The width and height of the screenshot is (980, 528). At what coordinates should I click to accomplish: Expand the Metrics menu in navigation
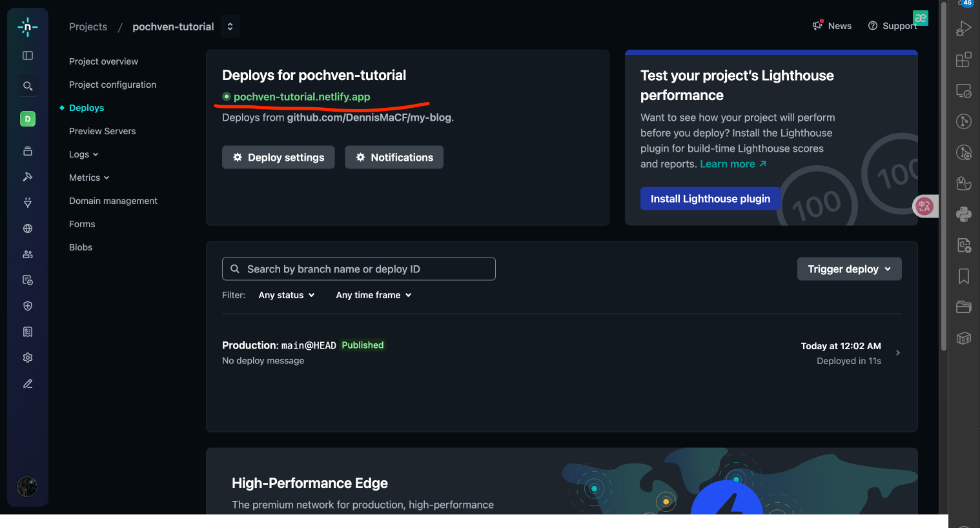tap(89, 178)
